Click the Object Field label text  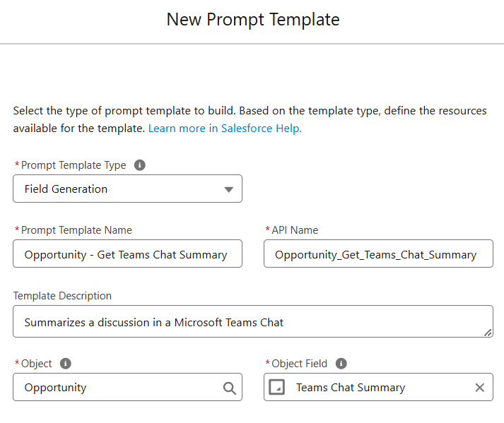[299, 364]
